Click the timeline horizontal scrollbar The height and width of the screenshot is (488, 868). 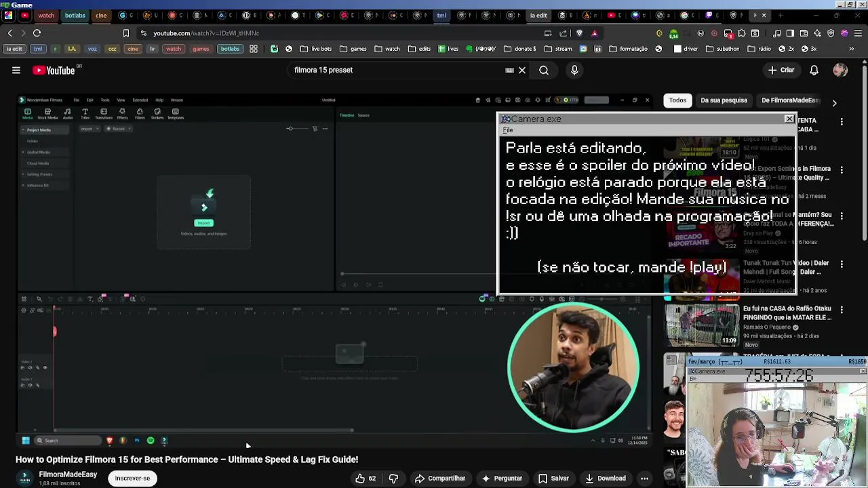[x=203, y=430]
